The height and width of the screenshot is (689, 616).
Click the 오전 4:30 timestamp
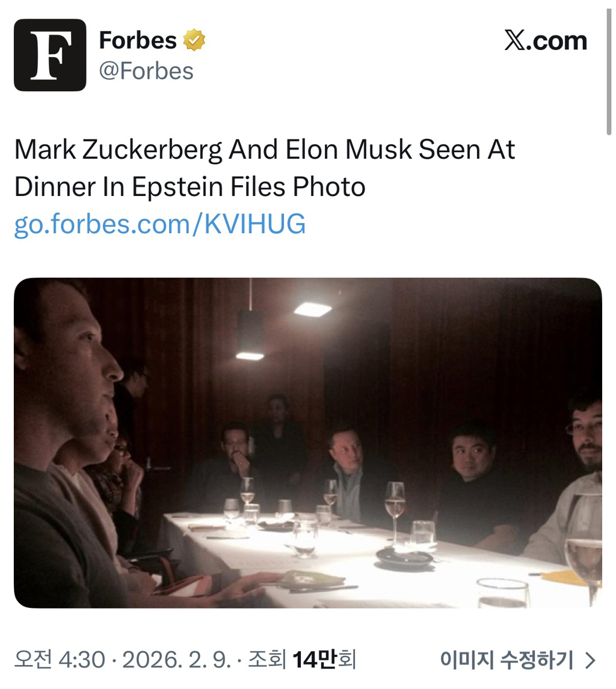[60, 660]
